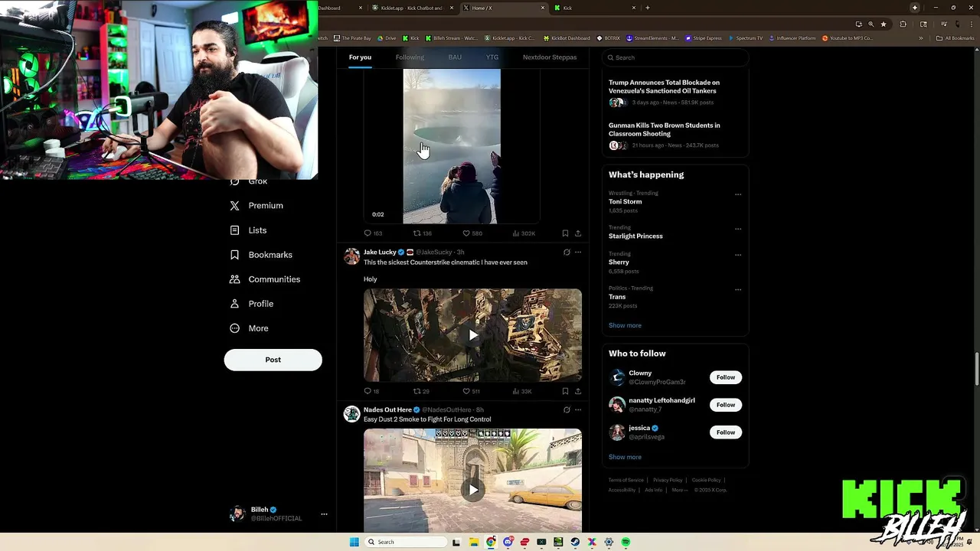Open Bookmarks in the left sidebar
Screen dimensions: 980x551
pos(262,254)
